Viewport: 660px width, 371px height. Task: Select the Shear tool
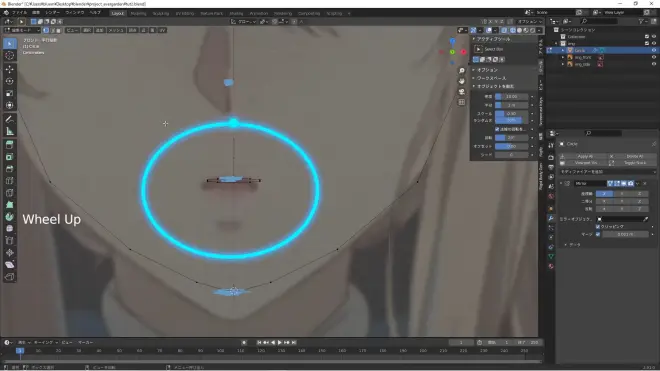10,265
